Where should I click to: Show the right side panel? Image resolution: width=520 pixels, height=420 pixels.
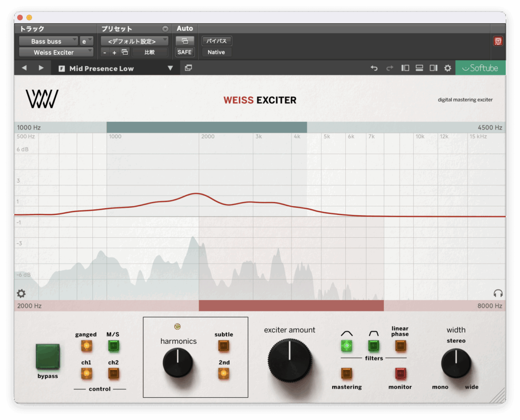pos(434,68)
